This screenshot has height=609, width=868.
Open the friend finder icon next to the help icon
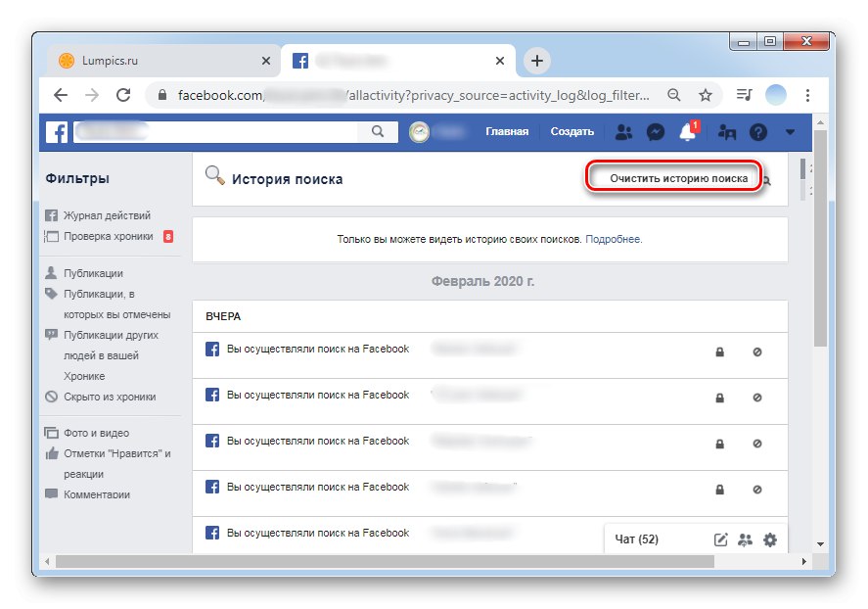[x=727, y=132]
